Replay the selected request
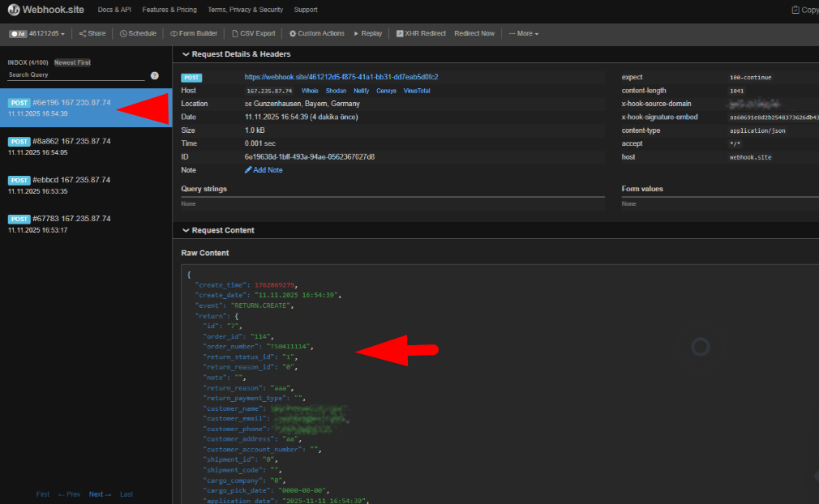This screenshot has width=819, height=504. click(x=368, y=33)
